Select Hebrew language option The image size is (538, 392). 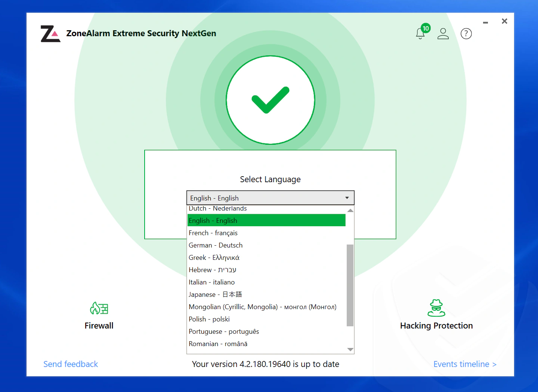[x=266, y=270]
